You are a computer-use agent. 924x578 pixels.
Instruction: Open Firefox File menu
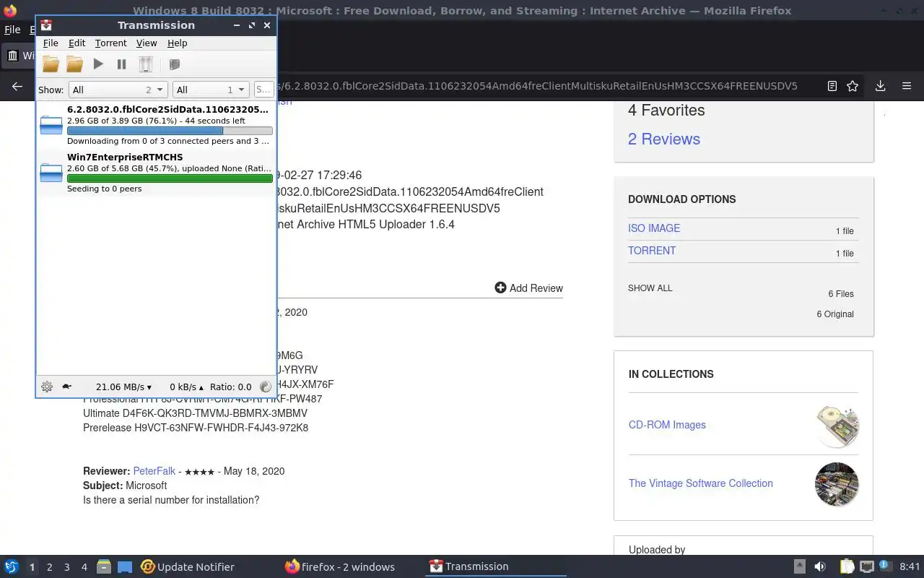pyautogui.click(x=12, y=30)
